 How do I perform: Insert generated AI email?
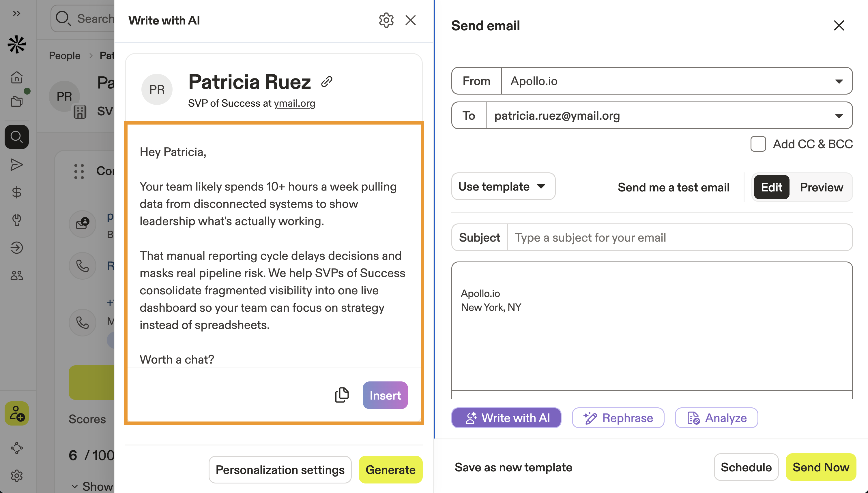pos(385,396)
